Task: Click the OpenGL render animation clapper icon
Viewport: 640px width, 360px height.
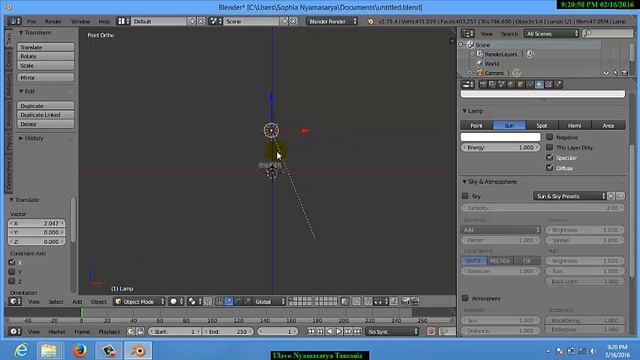Action: (x=415, y=302)
